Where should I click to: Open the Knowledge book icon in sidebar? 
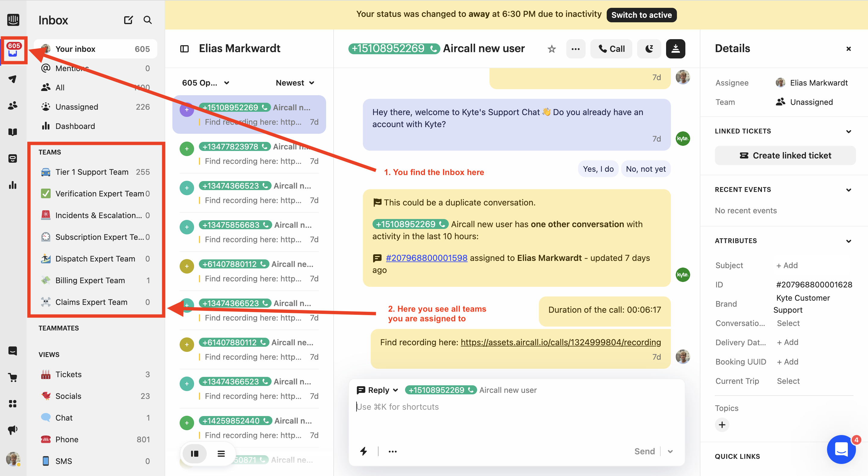tap(13, 132)
